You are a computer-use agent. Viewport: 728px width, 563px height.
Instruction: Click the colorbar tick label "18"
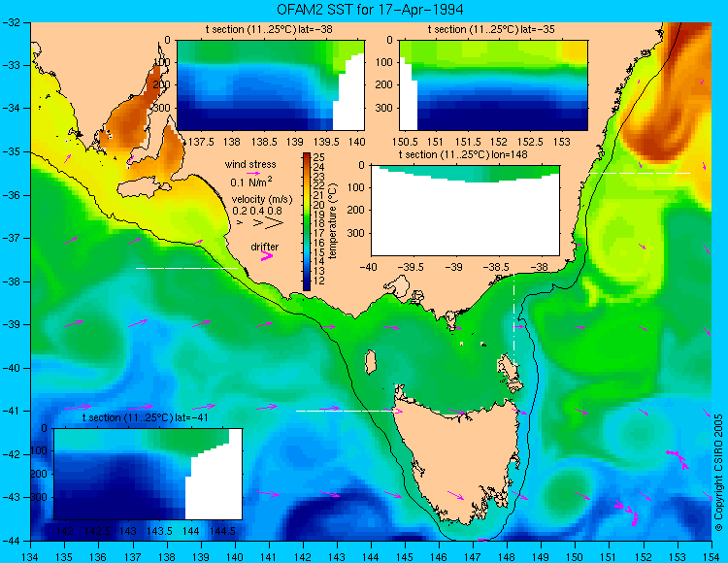click(319, 223)
